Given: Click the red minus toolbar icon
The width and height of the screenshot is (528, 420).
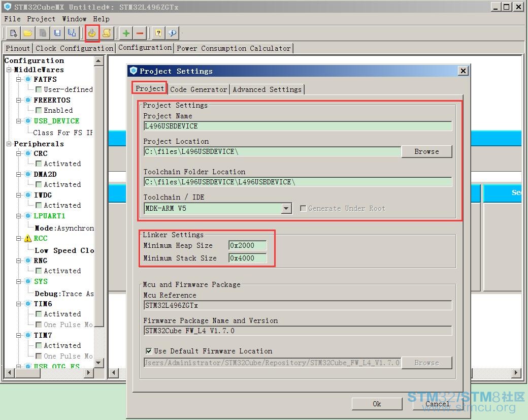Looking at the screenshot, I should coord(141,33).
